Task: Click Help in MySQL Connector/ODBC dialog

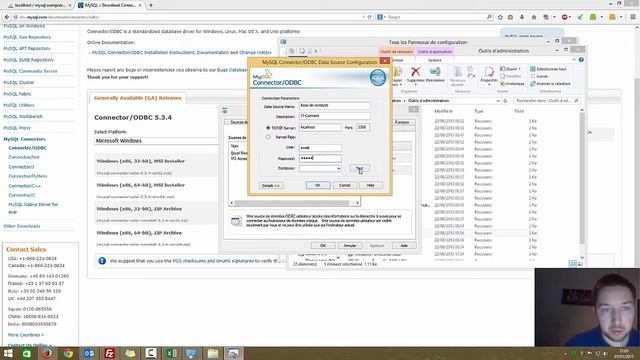Action: (x=371, y=185)
